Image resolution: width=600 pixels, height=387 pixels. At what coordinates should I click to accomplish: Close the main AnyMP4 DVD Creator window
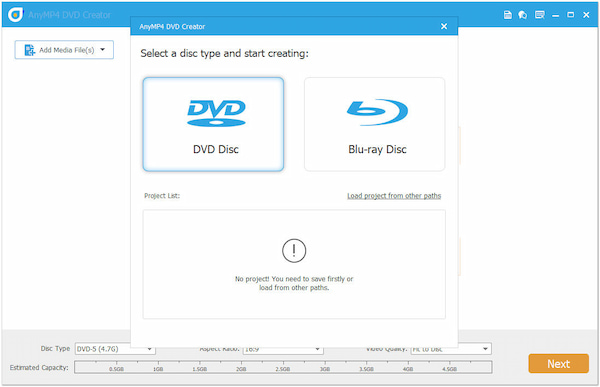click(586, 15)
